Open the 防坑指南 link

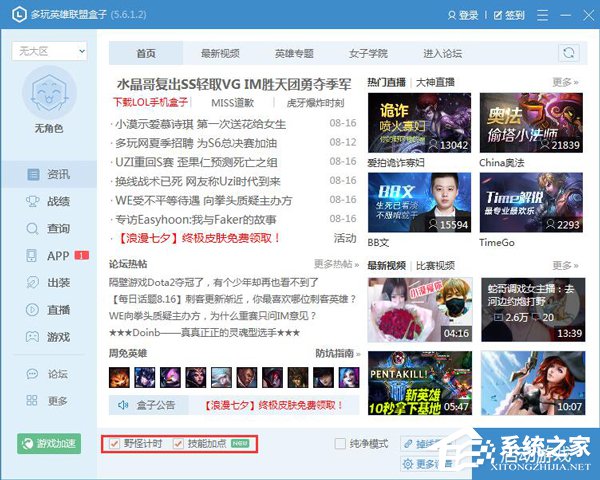338,353
